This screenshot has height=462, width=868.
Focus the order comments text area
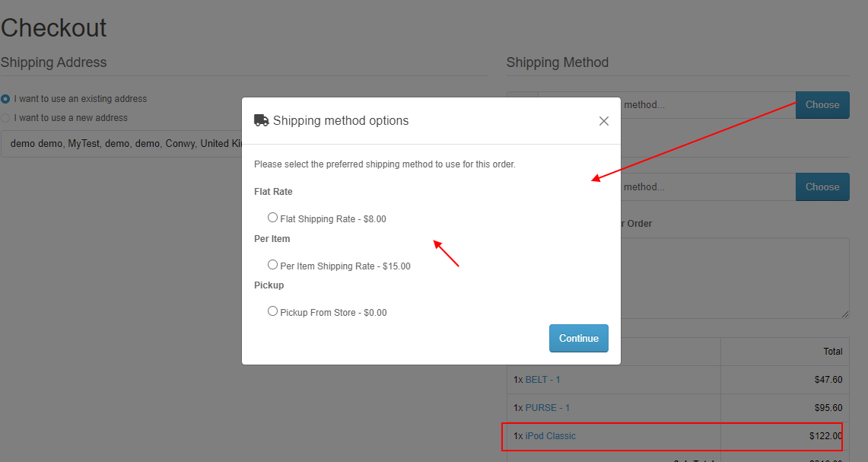click(735, 278)
